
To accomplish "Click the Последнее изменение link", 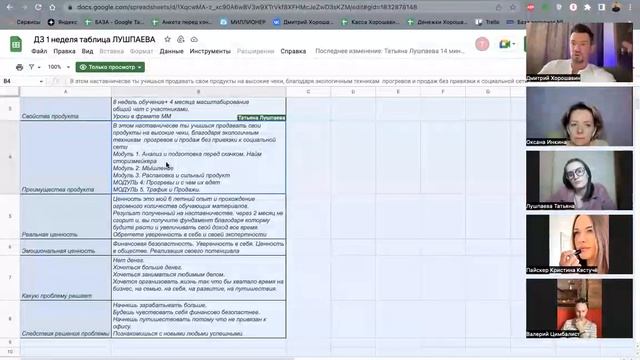I will [390, 51].
